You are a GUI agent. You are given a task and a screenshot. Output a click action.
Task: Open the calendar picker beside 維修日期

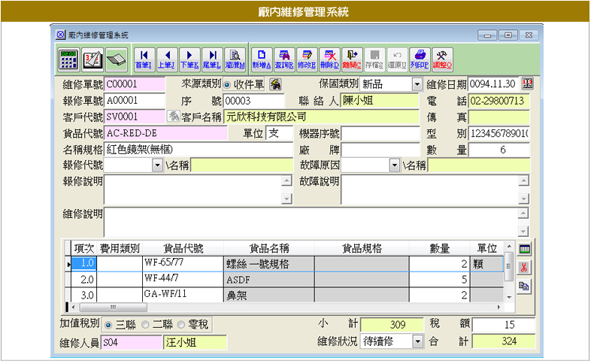point(527,83)
